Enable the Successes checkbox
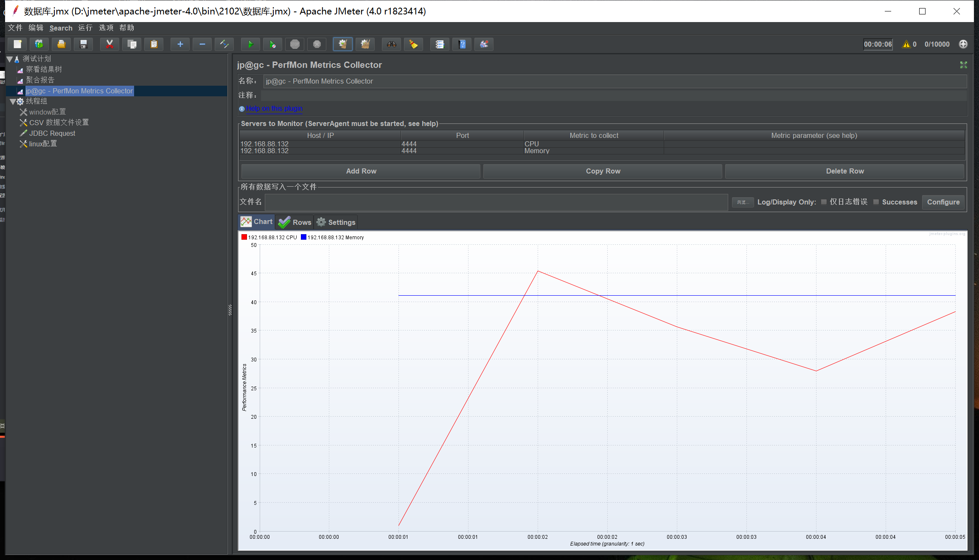 point(876,202)
